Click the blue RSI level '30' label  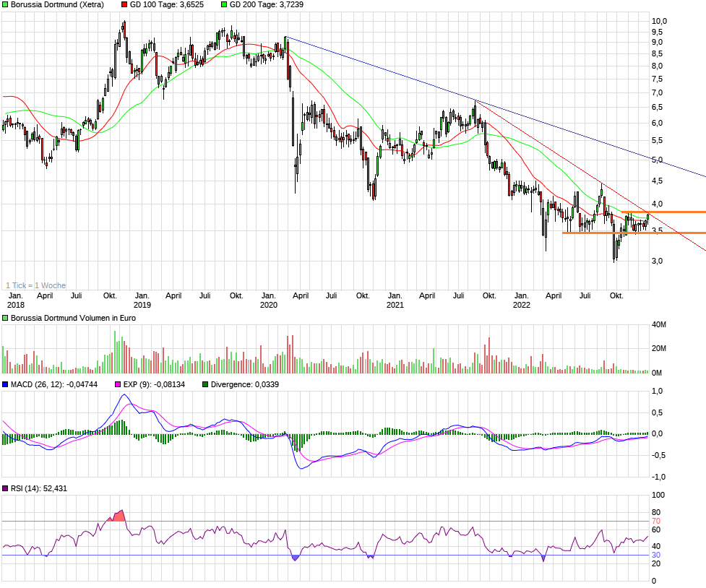[x=656, y=555]
